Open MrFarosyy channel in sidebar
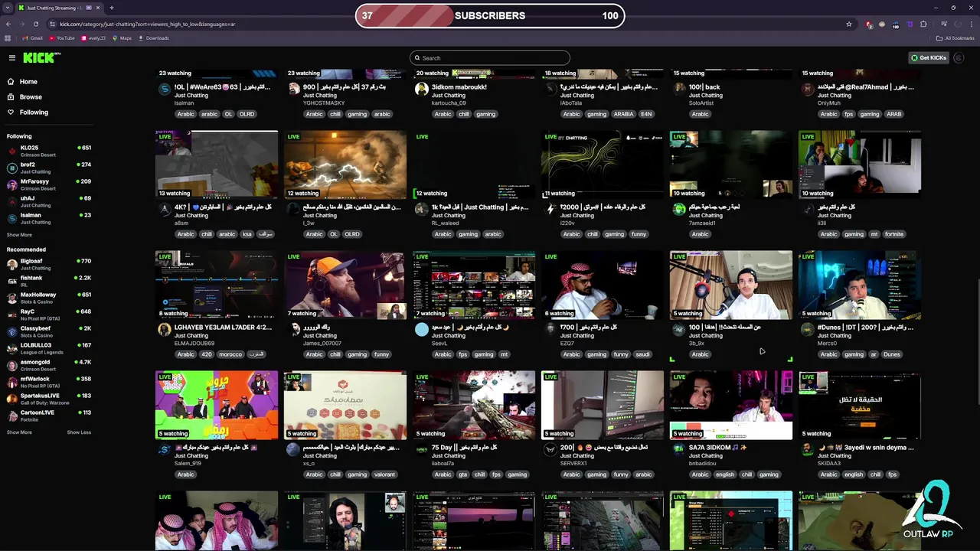The width and height of the screenshot is (980, 551). [x=49, y=184]
